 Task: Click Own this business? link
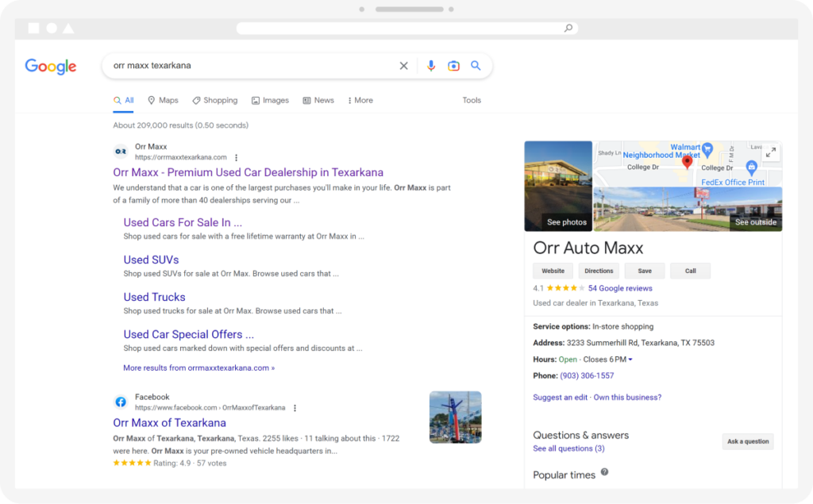point(627,398)
